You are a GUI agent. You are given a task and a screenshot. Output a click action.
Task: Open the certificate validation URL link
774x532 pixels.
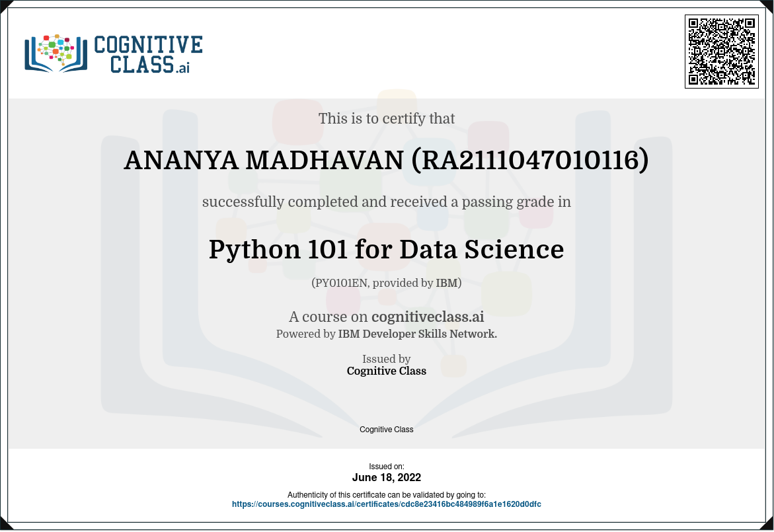386,504
